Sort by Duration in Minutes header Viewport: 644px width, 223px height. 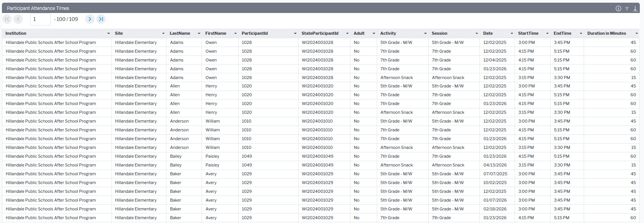[607, 33]
